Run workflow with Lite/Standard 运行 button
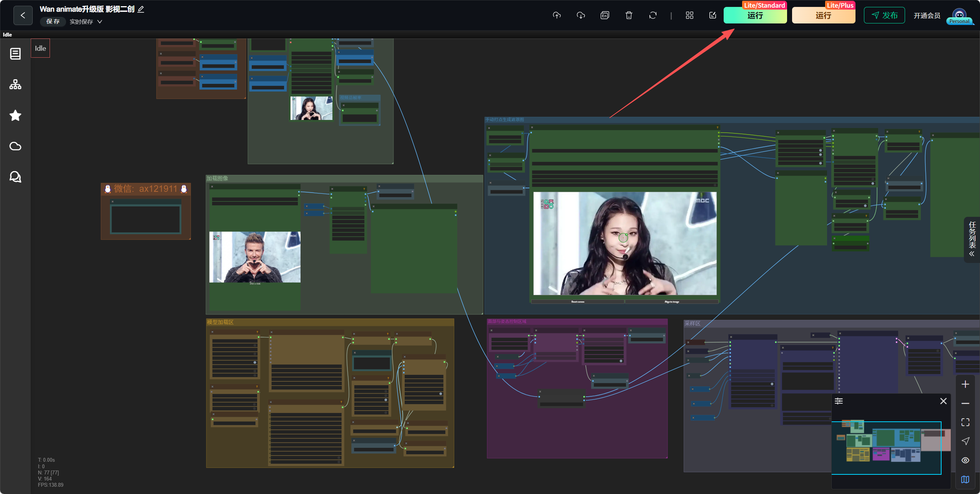This screenshot has height=494, width=980. tap(755, 15)
